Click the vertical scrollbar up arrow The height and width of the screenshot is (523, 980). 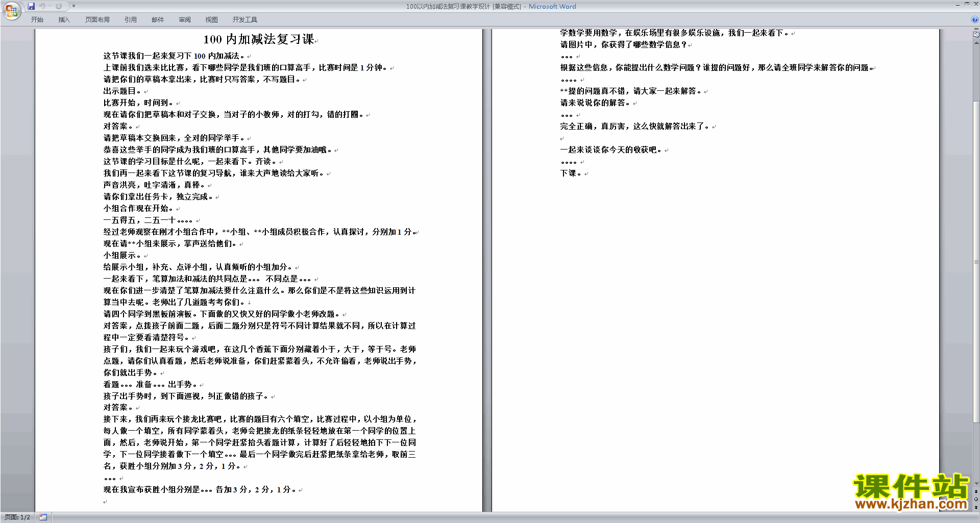click(976, 42)
